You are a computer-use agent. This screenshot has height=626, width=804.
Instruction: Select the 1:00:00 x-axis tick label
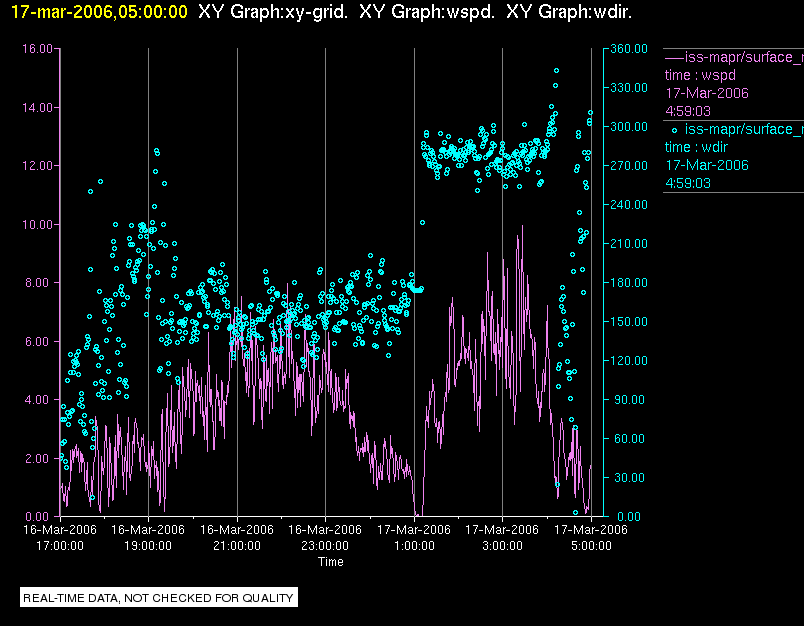point(414,546)
